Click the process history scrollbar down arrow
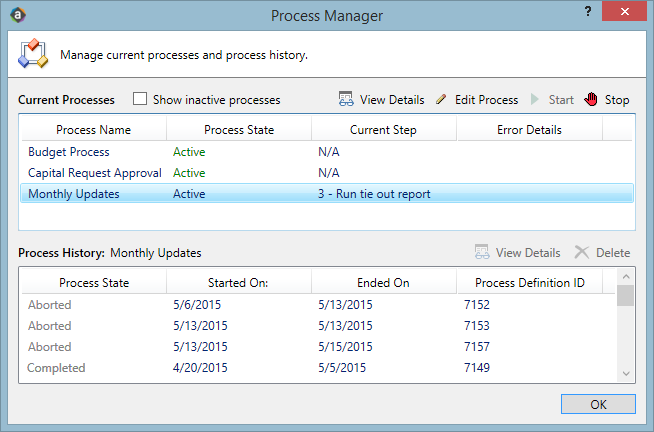Image resolution: width=654 pixels, height=432 pixels. pyautogui.click(x=626, y=374)
